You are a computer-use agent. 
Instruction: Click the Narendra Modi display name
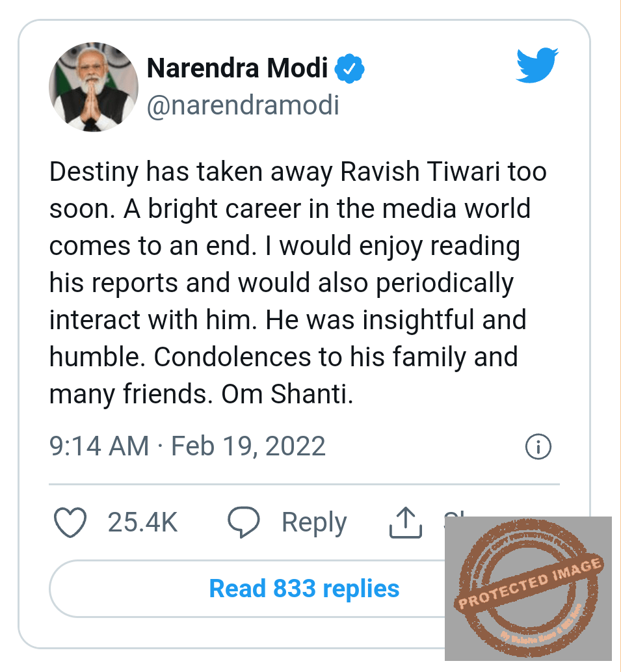tap(237, 68)
